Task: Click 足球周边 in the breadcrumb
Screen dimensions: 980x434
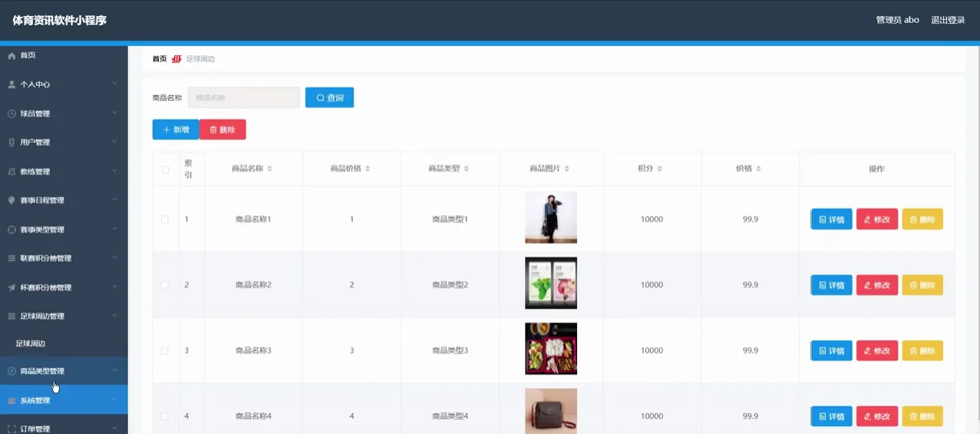Action: (200, 58)
